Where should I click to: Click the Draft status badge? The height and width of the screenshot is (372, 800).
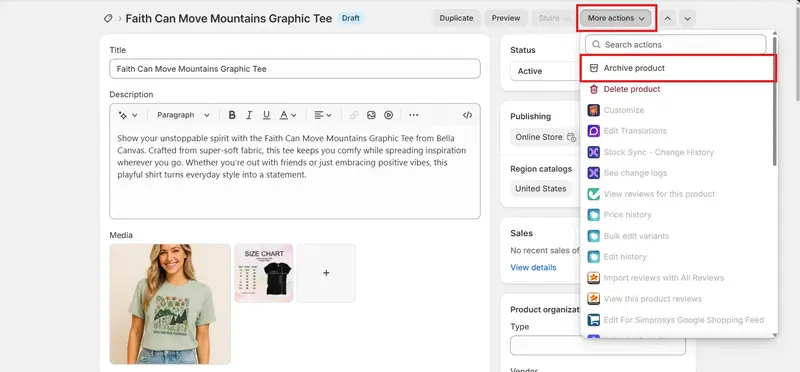point(351,18)
